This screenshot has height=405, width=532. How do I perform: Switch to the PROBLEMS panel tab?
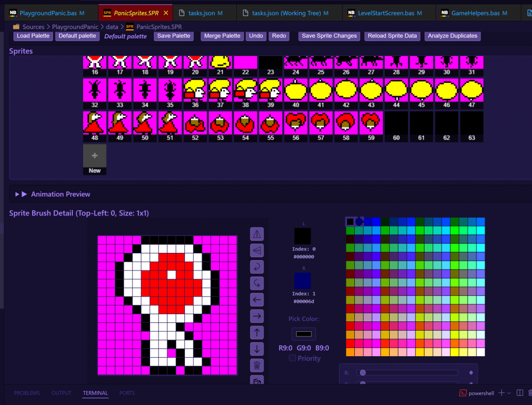pos(26,393)
